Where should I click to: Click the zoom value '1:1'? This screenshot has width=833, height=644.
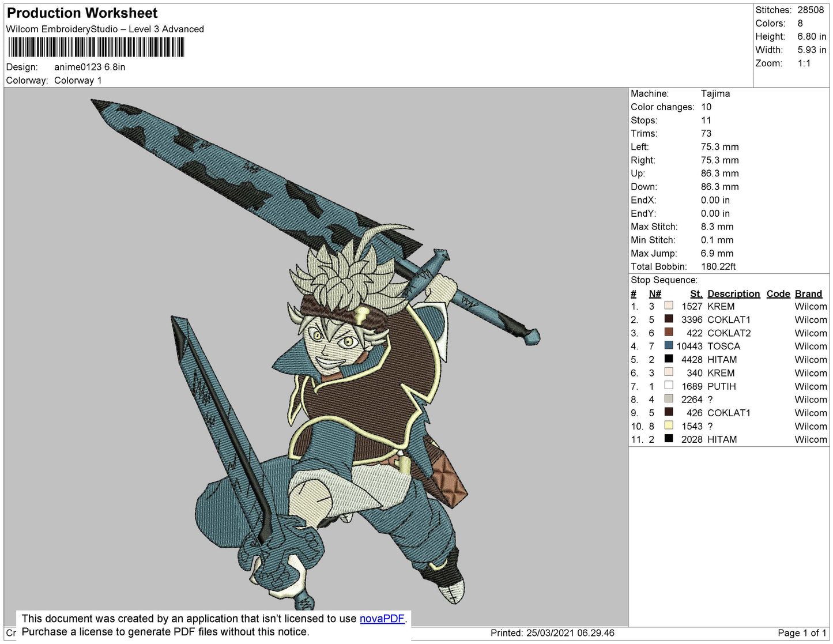point(804,63)
